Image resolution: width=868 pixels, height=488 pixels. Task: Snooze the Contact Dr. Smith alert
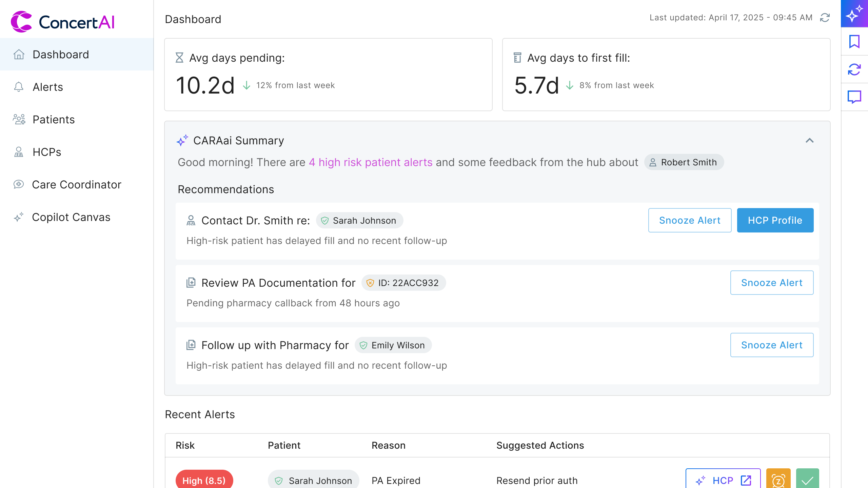point(689,220)
